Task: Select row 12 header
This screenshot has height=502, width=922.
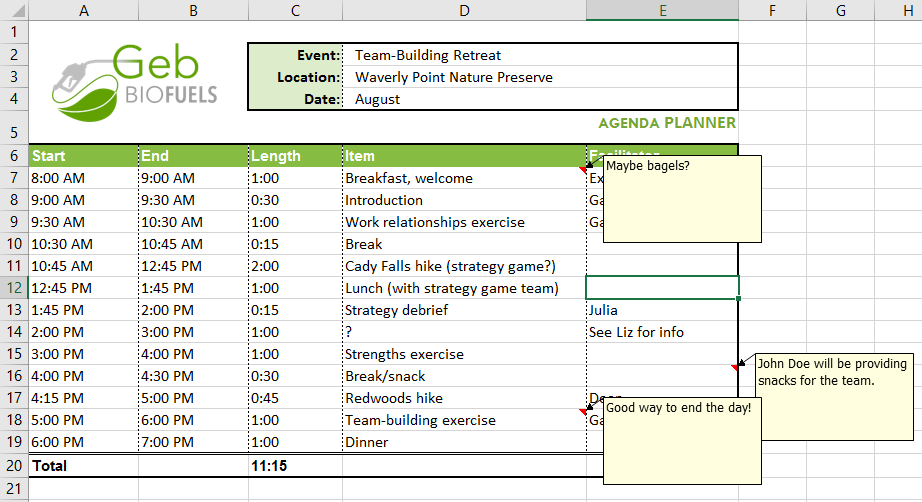Action: pyautogui.click(x=14, y=288)
